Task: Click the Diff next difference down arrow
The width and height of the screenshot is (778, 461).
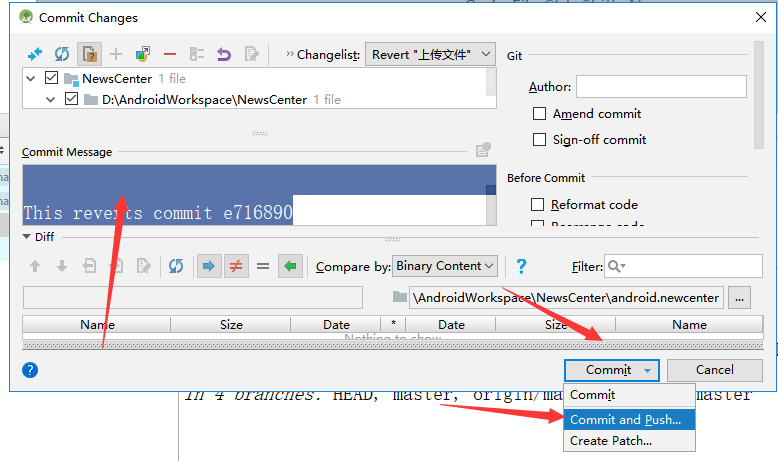Action: click(62, 266)
